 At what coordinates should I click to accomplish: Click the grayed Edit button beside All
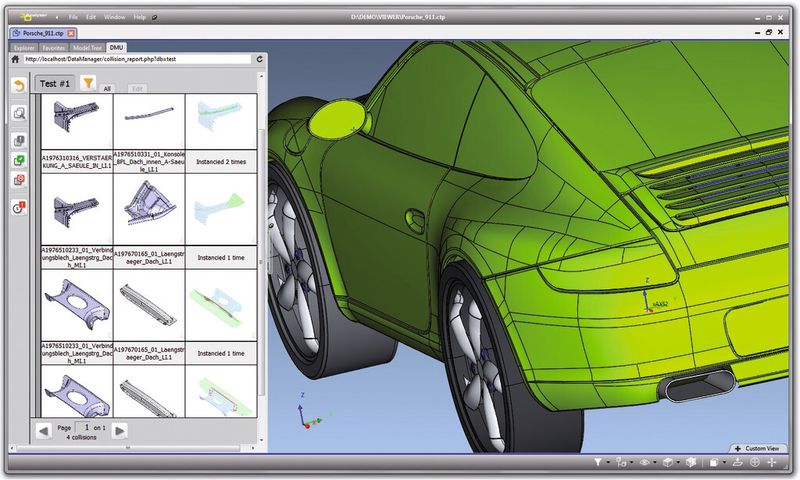(x=137, y=88)
